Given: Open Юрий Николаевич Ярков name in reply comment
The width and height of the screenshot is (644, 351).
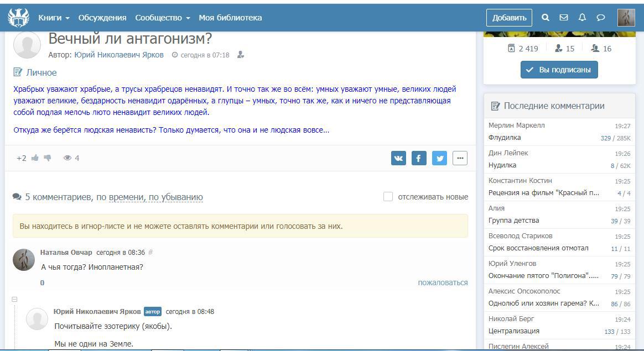Looking at the screenshot, I should (x=97, y=312).
